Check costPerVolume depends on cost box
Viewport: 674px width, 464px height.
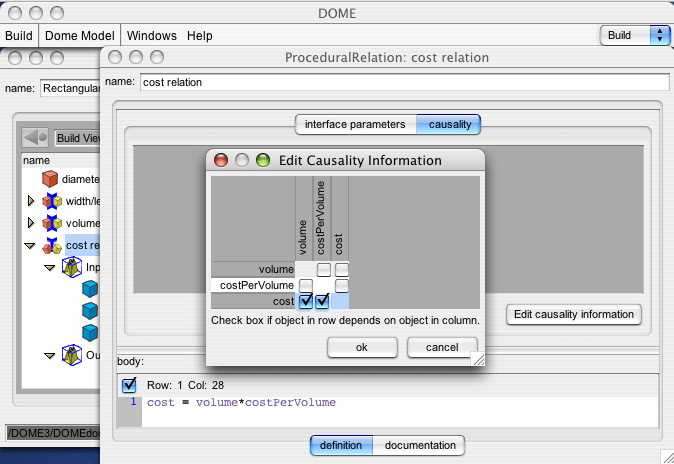(341, 286)
